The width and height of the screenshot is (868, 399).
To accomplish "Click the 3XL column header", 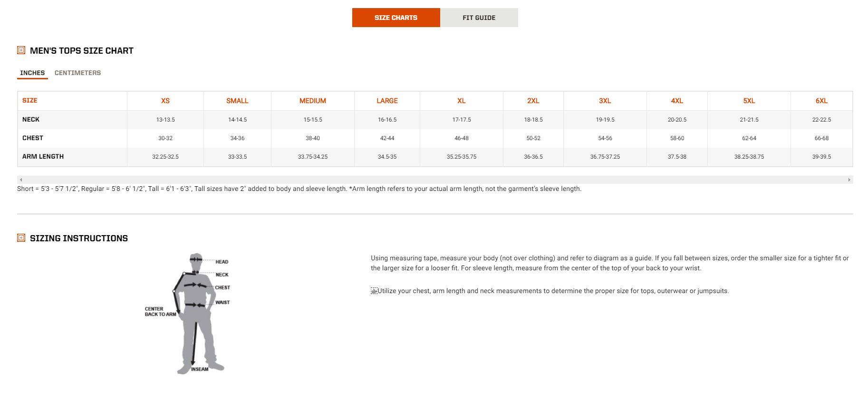I will (x=605, y=101).
